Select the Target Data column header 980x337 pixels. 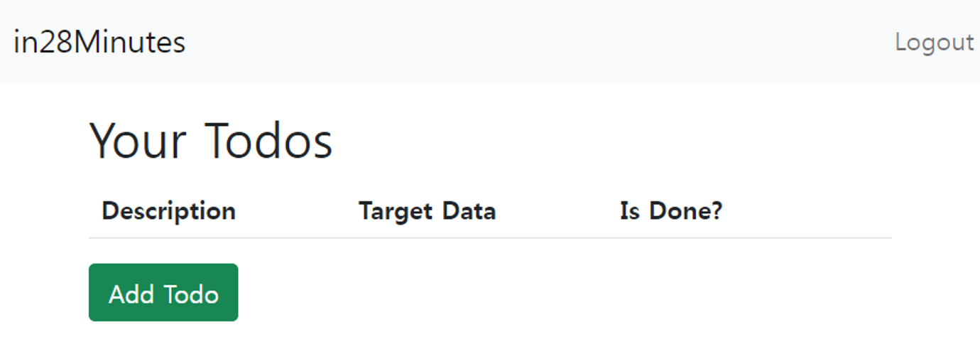click(x=427, y=211)
